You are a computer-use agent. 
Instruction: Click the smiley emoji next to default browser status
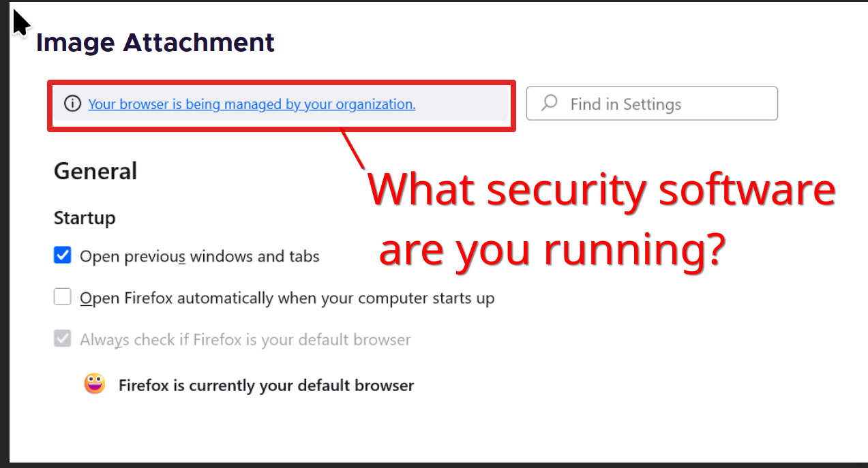tap(95, 384)
